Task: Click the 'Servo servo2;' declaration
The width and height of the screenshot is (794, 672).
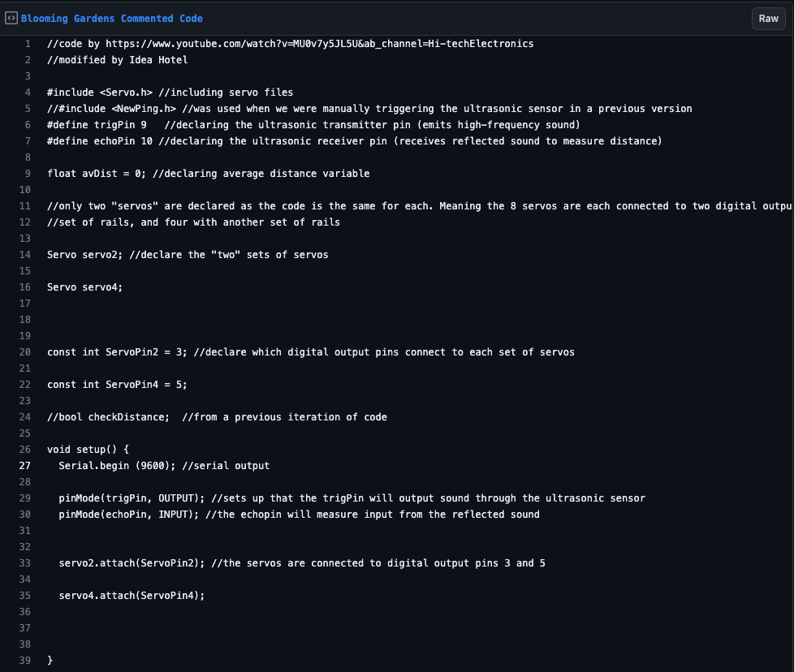Action: click(188, 255)
